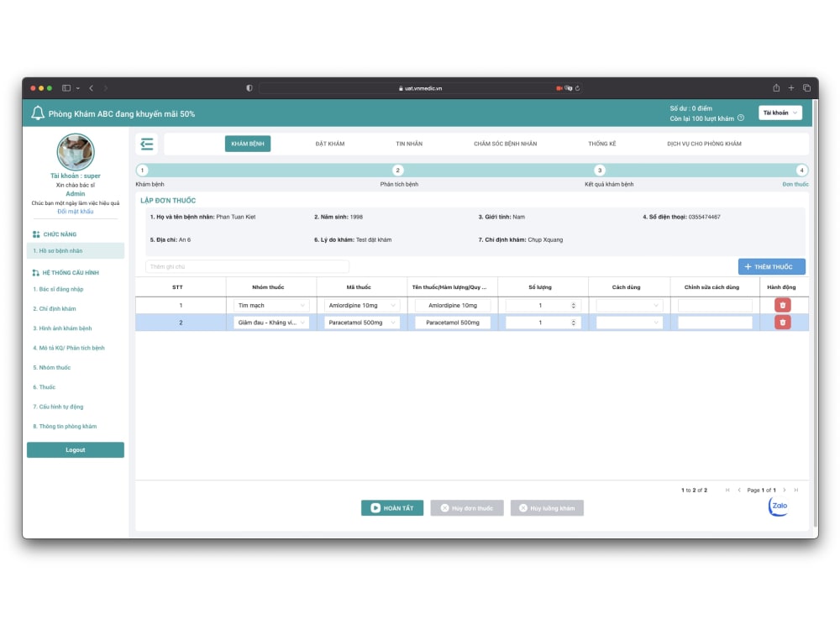Click Hủy luồng khám button
Screen dimensions: 840x630
pos(547,508)
